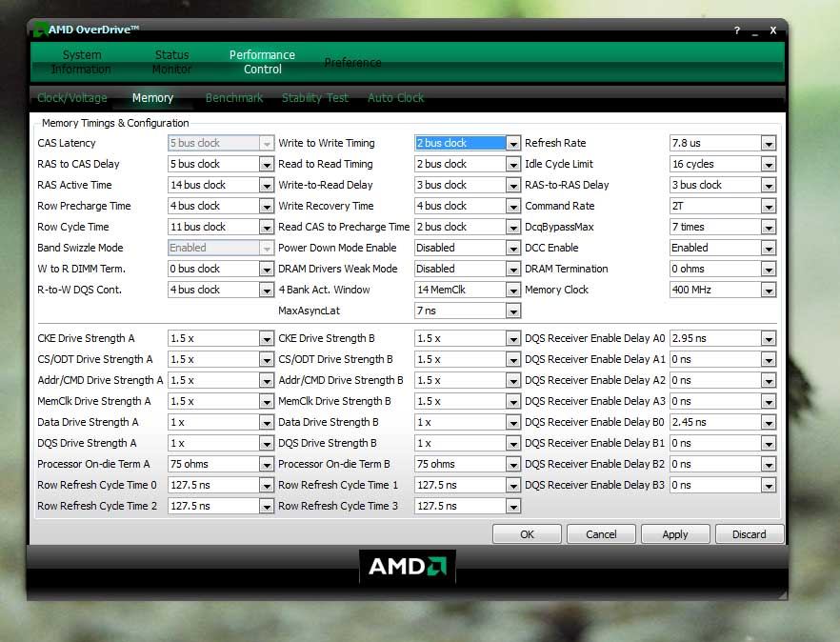Open the R-to-W DQS Cont. dropdown
This screenshot has width=840, height=642.
click(267, 290)
